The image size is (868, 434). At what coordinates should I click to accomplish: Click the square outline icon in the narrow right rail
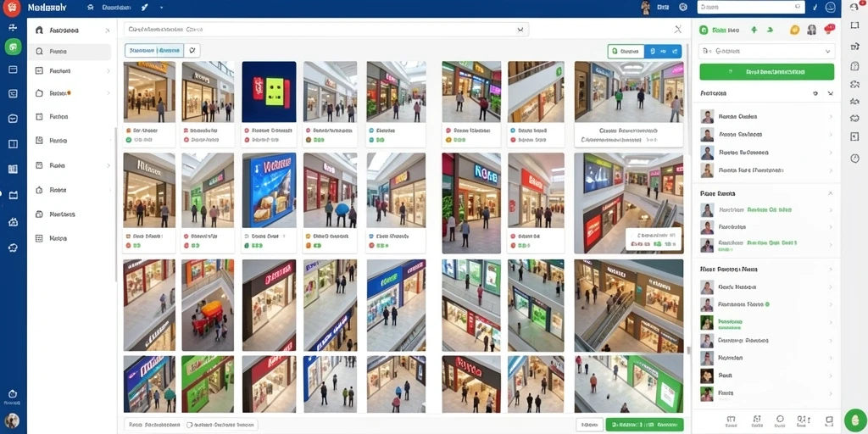[x=854, y=25]
